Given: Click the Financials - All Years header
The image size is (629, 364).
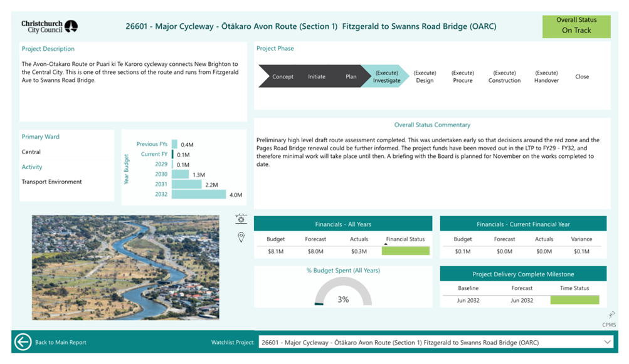Looking at the screenshot, I should coord(343,224).
